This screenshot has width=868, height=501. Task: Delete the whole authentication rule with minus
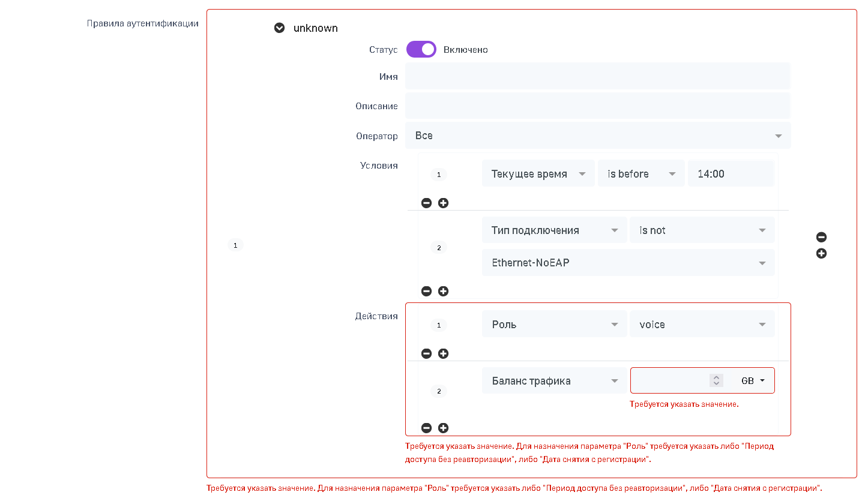pyautogui.click(x=821, y=238)
